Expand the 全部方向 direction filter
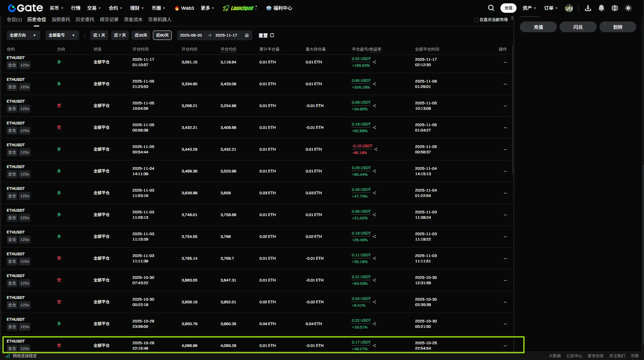The image size is (644, 360). tap(23, 35)
